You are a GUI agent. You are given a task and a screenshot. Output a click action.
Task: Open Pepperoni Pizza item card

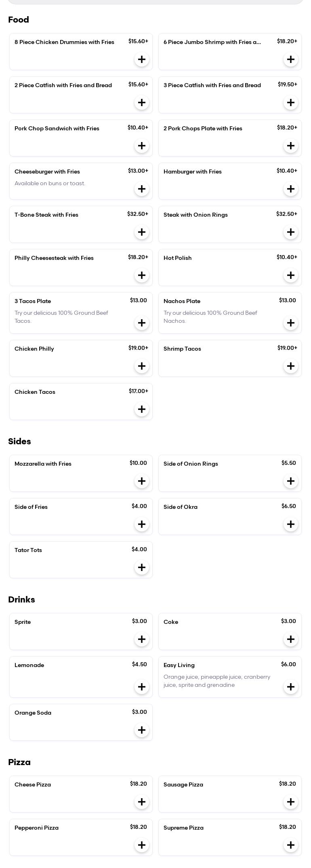pos(36,828)
